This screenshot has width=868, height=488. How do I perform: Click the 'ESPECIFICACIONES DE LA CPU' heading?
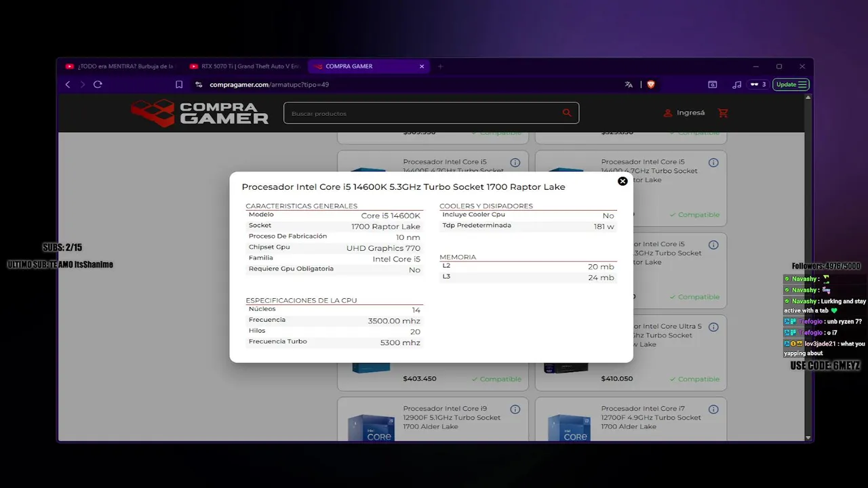tap(301, 300)
